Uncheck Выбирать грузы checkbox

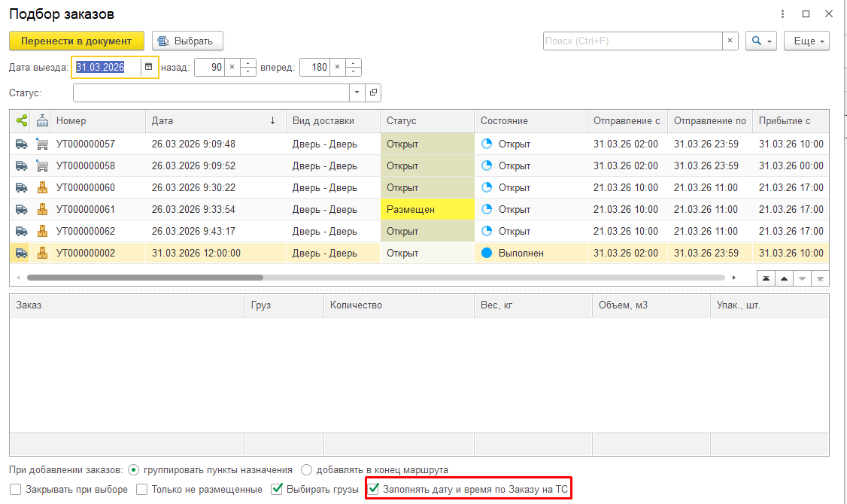pyautogui.click(x=277, y=490)
